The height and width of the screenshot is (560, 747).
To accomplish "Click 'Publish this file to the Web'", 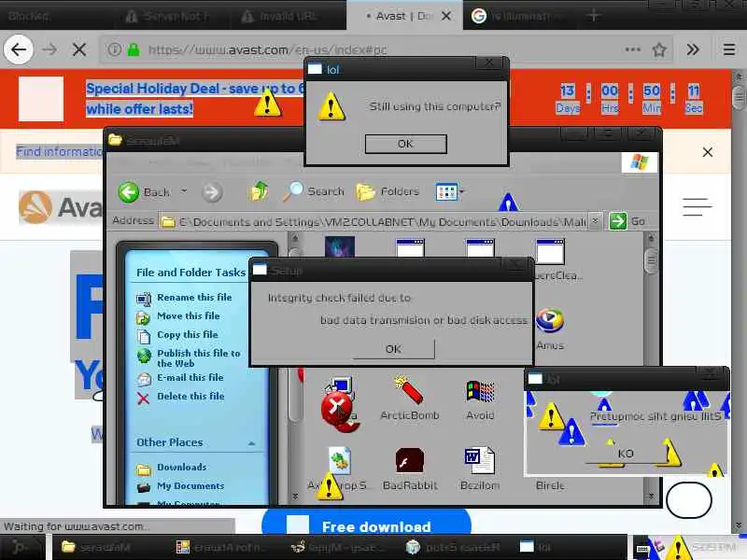I will (x=199, y=358).
